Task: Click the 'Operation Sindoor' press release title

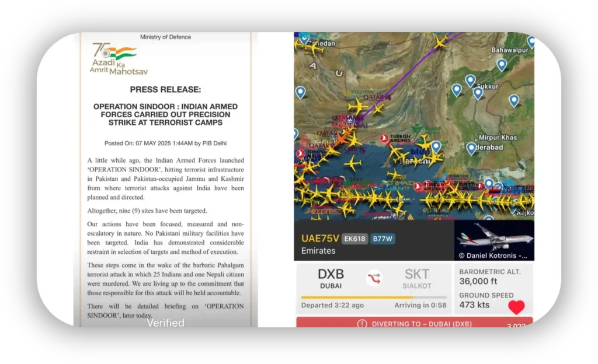Action: click(x=165, y=114)
